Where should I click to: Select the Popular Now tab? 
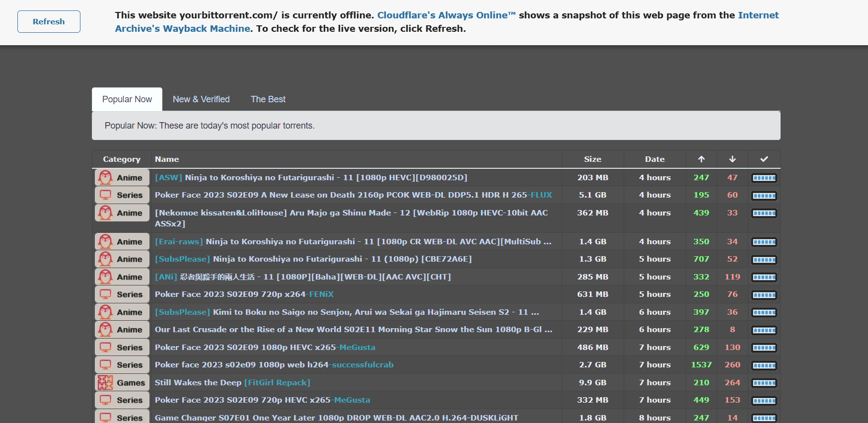(127, 99)
